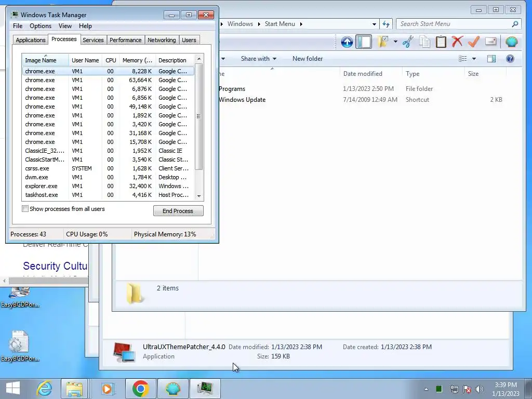Switch to the Networking tab
The image size is (532, 399).
tap(162, 40)
